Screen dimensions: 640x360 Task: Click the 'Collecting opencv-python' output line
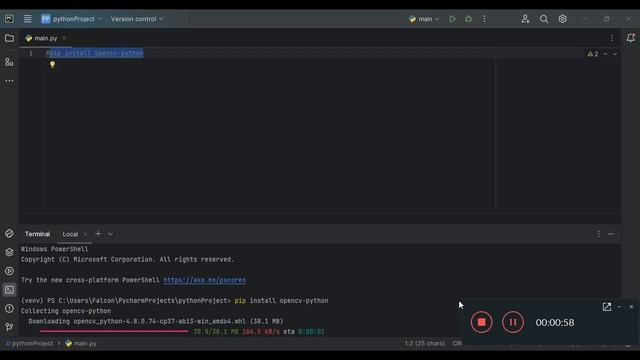point(66,311)
